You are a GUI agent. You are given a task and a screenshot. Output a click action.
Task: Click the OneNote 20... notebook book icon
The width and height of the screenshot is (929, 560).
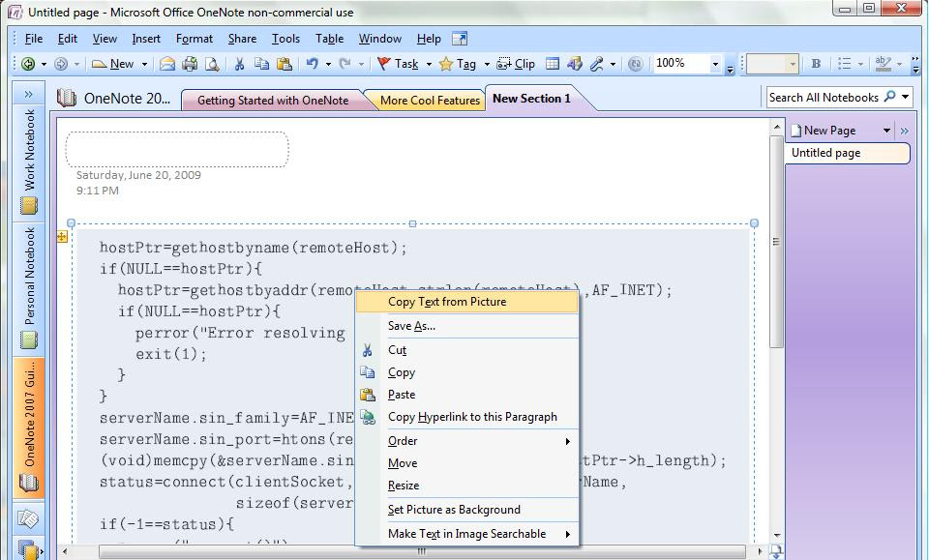click(67, 98)
